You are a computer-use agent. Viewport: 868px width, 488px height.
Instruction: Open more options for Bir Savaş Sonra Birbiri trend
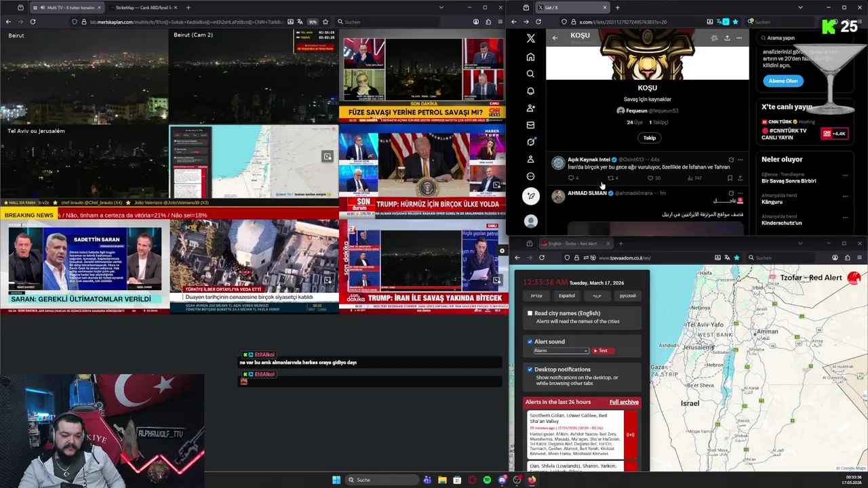click(x=845, y=175)
